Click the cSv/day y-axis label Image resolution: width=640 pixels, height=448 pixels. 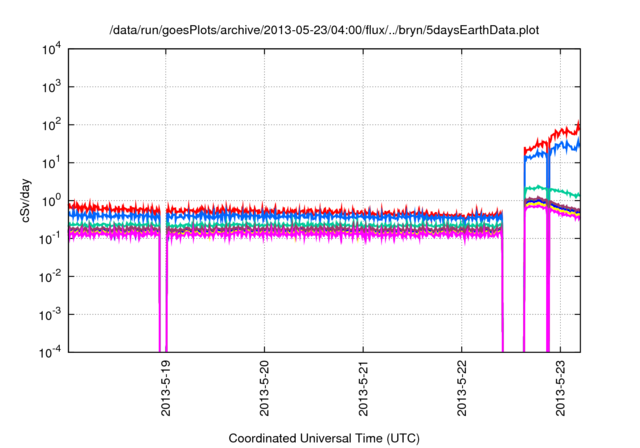pyautogui.click(x=25, y=200)
